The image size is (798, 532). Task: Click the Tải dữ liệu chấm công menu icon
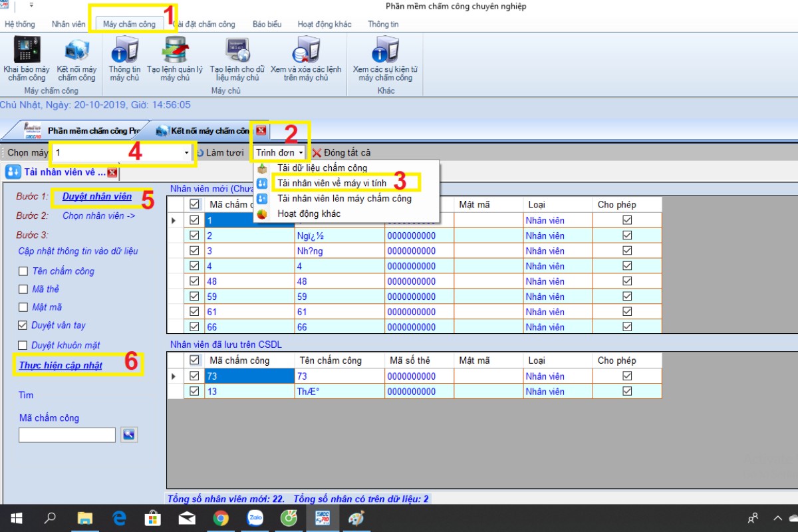(262, 168)
